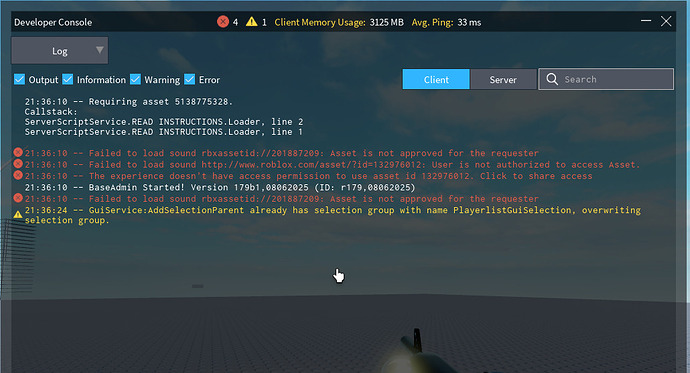Focus the Search input field
This screenshot has height=373, width=690.
606,79
